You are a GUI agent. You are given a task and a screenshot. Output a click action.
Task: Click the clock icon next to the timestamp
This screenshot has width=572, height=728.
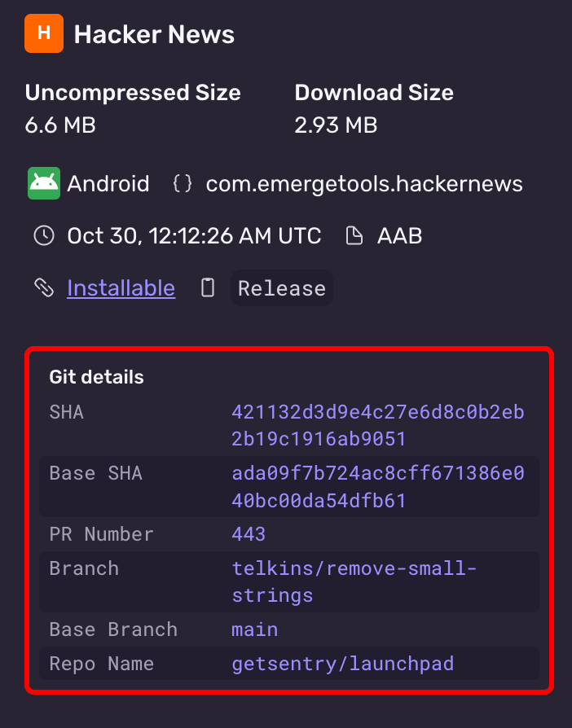click(43, 235)
